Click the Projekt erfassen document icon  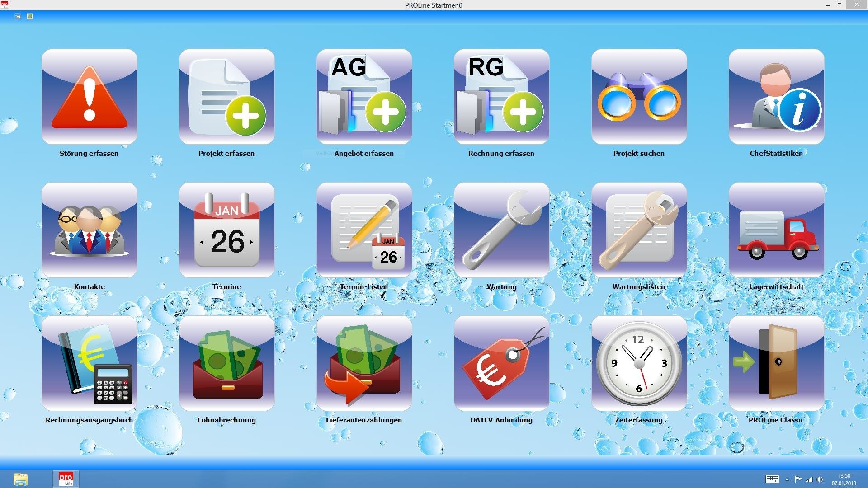tap(227, 97)
